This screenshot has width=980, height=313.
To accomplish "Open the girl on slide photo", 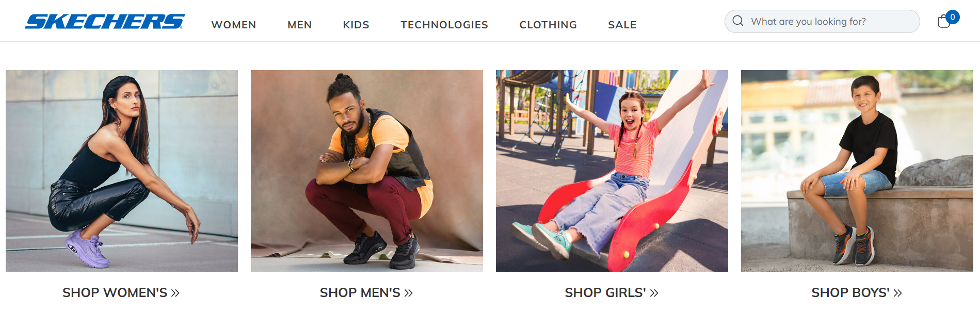I will (x=612, y=171).
